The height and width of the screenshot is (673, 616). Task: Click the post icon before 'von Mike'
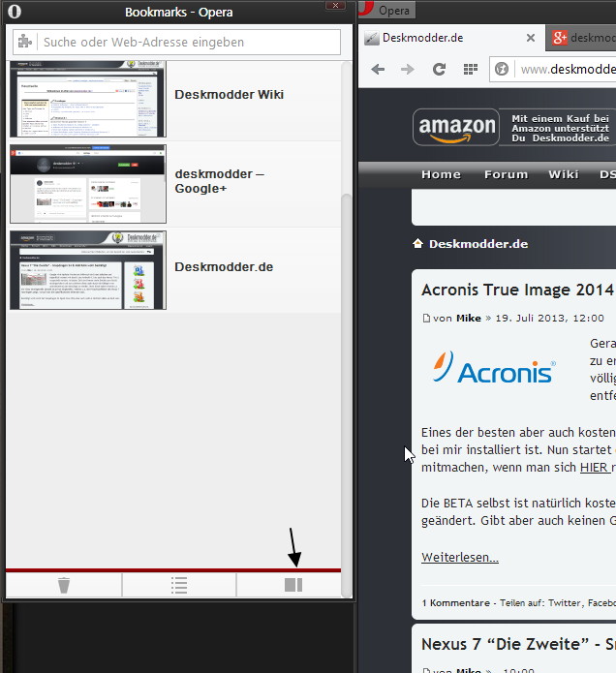click(x=426, y=318)
